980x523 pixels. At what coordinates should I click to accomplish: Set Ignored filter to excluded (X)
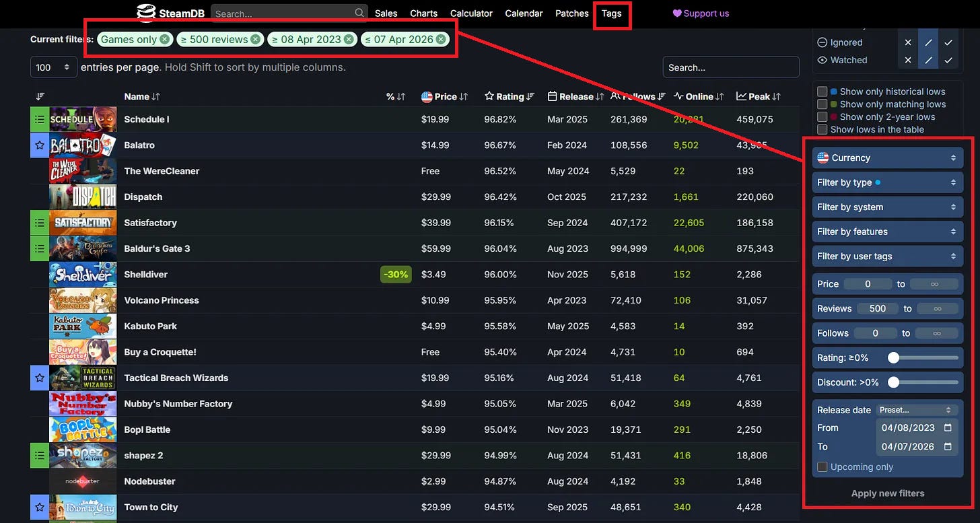pyautogui.click(x=908, y=42)
